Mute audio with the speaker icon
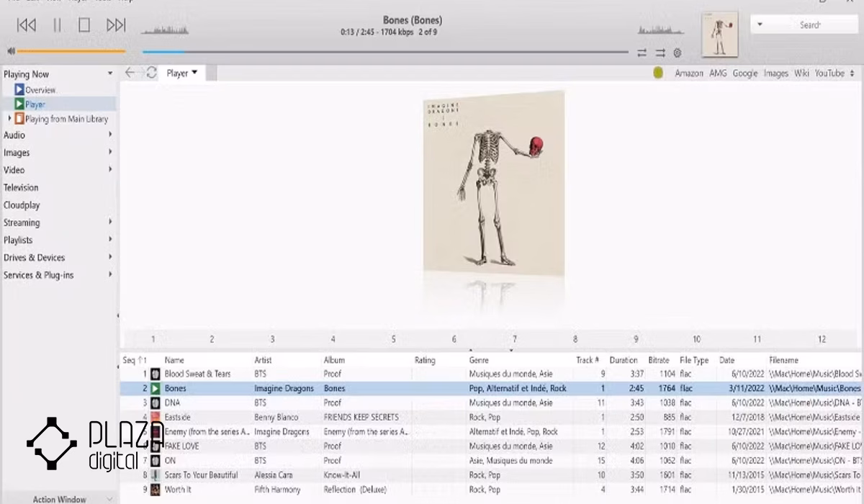 pos(11,51)
